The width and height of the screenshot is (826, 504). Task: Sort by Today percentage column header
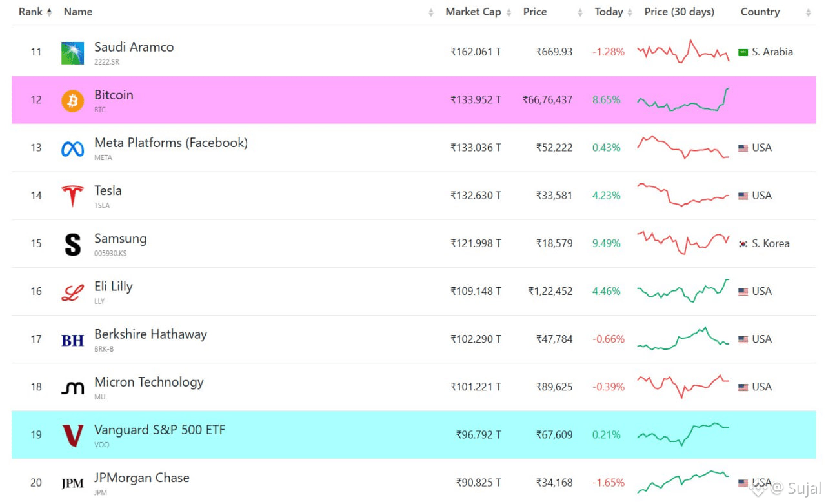click(x=609, y=12)
